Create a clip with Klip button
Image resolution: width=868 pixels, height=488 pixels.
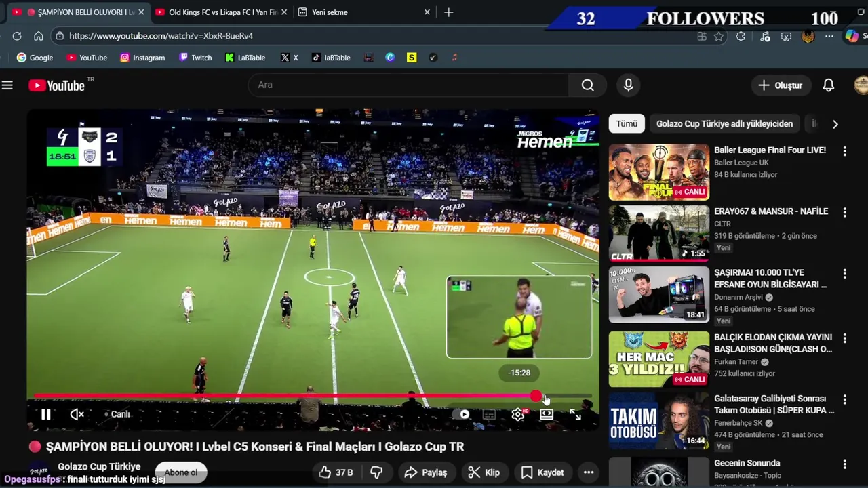[x=485, y=472]
